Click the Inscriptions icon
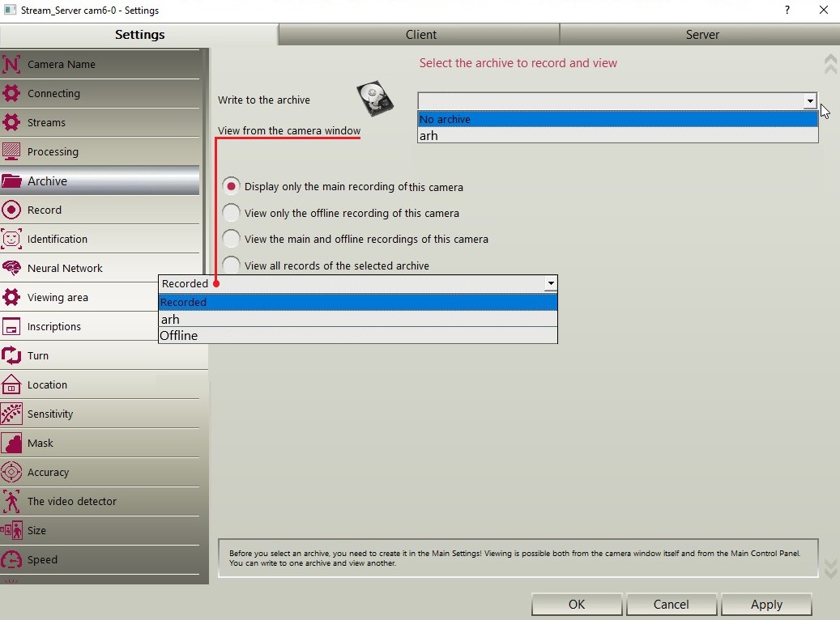 pos(11,327)
